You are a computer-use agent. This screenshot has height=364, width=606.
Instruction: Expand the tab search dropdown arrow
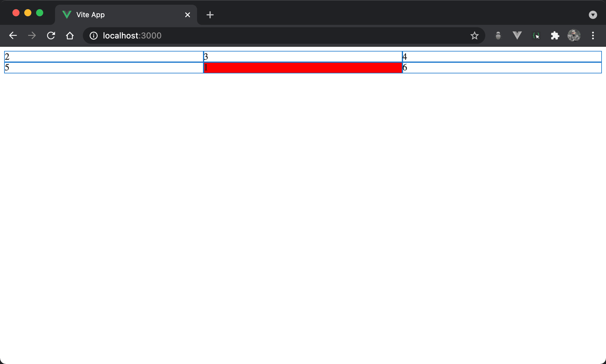coord(593,15)
